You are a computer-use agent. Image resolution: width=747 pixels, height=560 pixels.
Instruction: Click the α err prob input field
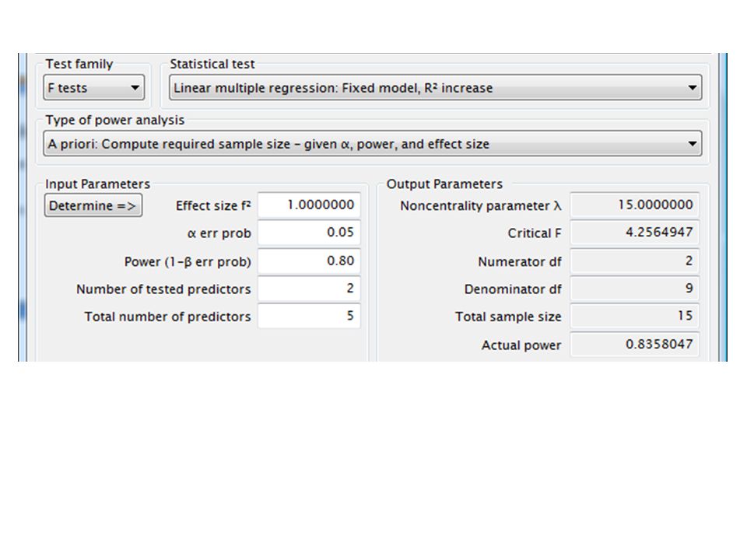tap(309, 233)
